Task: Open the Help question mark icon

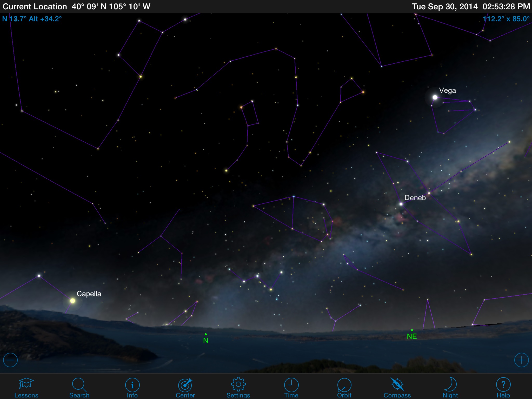Action: click(503, 384)
